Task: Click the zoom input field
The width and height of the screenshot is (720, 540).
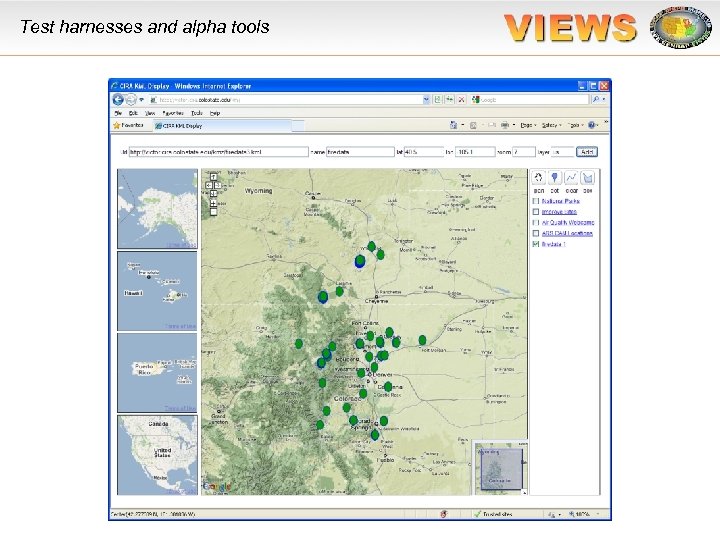Action: tap(524, 152)
